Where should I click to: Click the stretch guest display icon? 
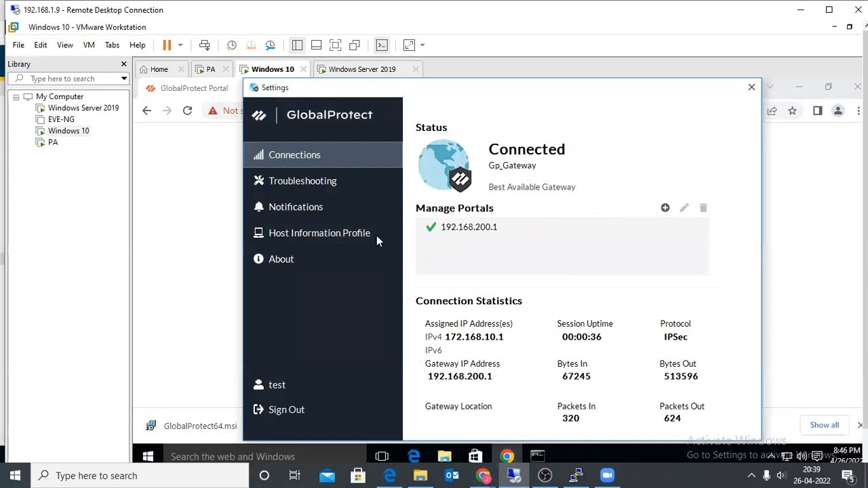point(409,45)
